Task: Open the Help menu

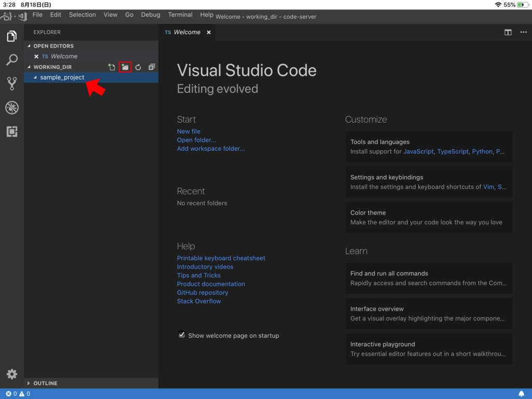Action: coord(207,15)
